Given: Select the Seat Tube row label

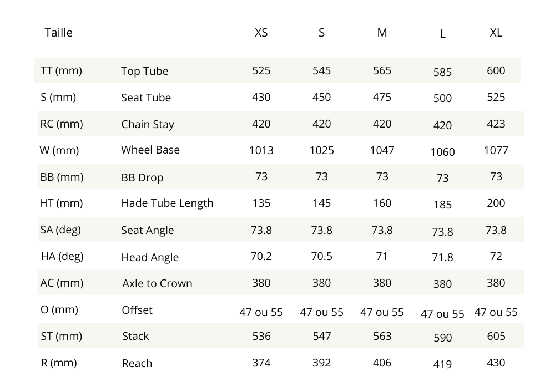Looking at the screenshot, I should point(146,98).
